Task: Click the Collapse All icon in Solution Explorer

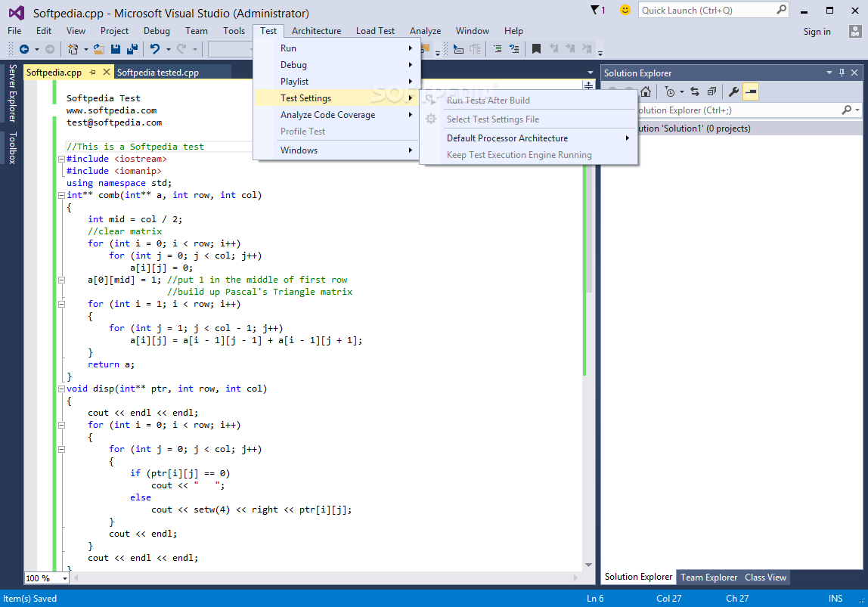Action: (x=712, y=92)
